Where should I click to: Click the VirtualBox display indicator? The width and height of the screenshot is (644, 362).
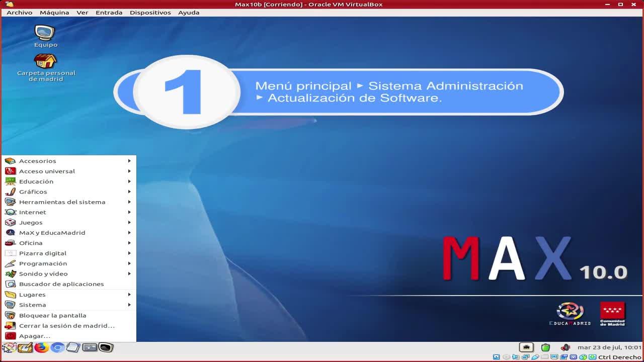[554, 357]
